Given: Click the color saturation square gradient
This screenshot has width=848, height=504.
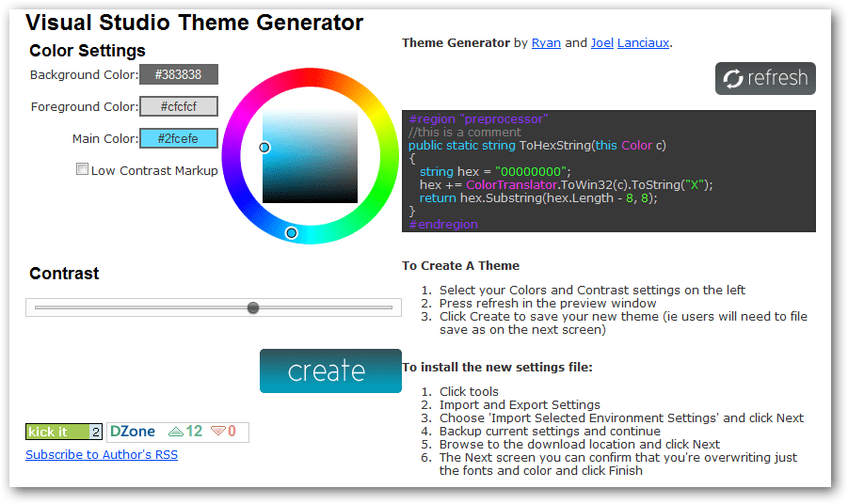Looking at the screenshot, I should point(310,157).
